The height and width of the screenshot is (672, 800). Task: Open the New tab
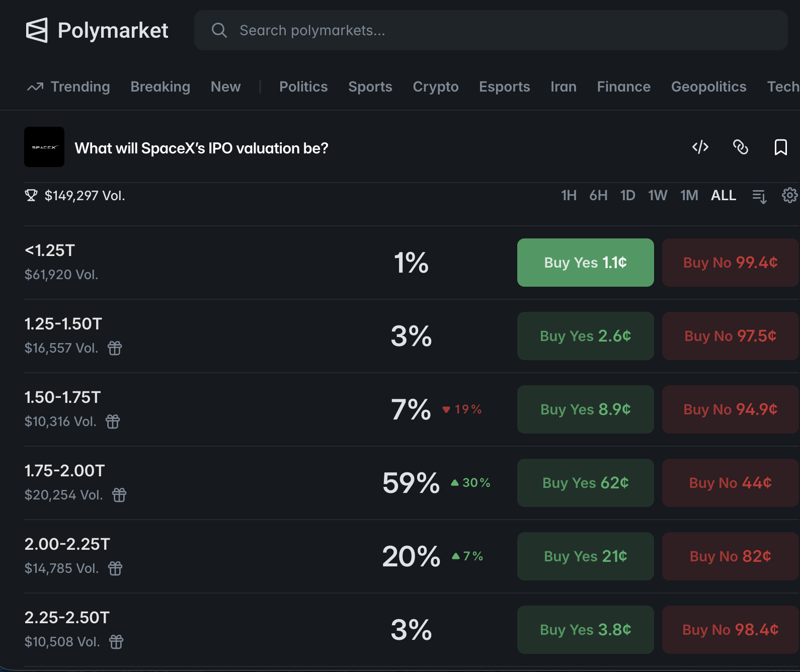(225, 87)
